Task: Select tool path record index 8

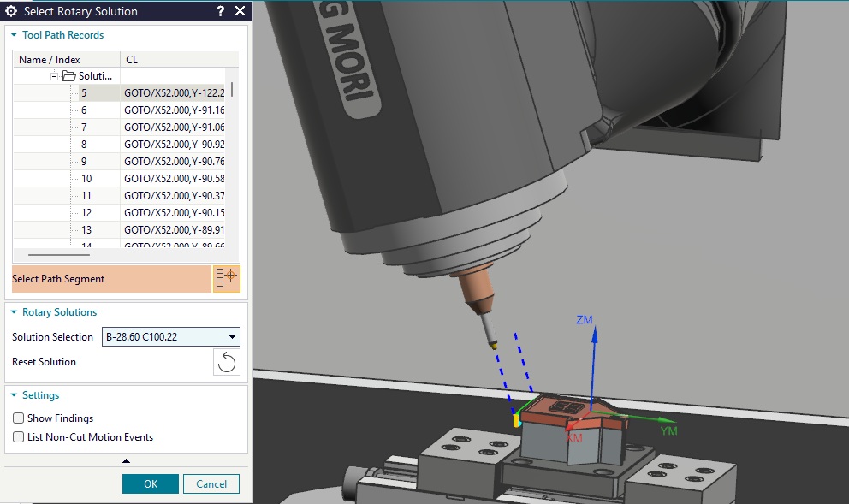Action: [85, 145]
